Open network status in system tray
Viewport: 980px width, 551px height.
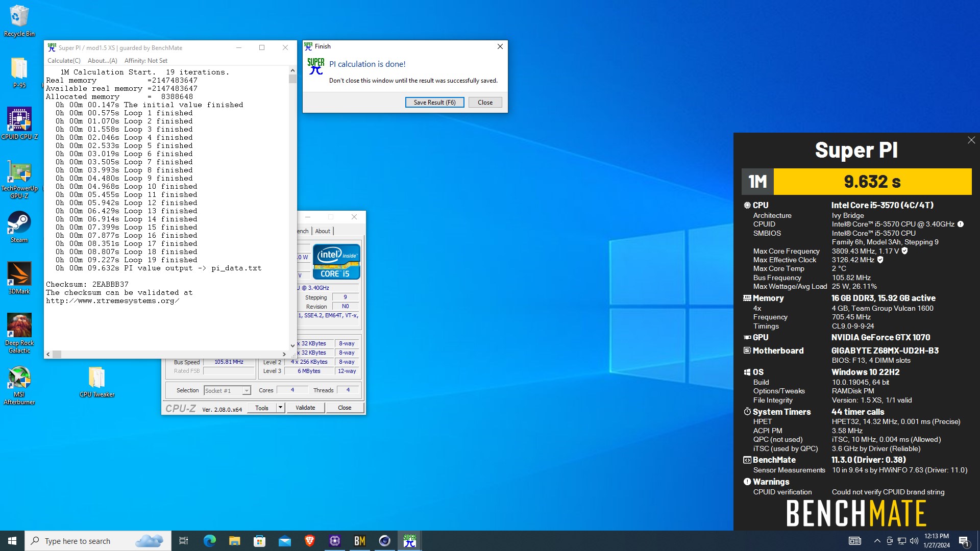902,541
